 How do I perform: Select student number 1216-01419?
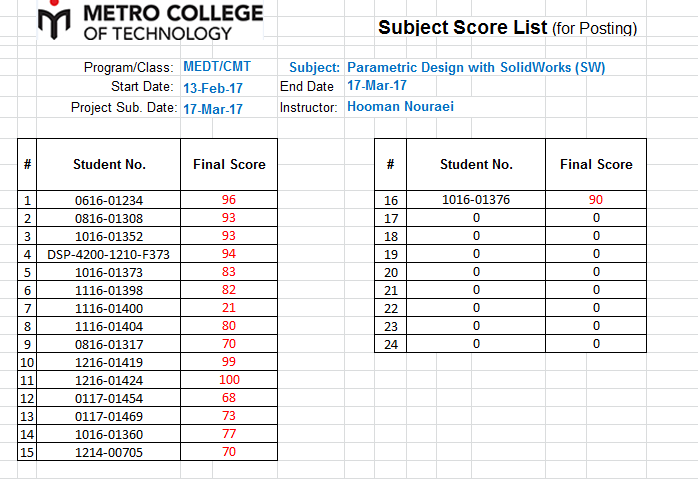tap(109, 362)
